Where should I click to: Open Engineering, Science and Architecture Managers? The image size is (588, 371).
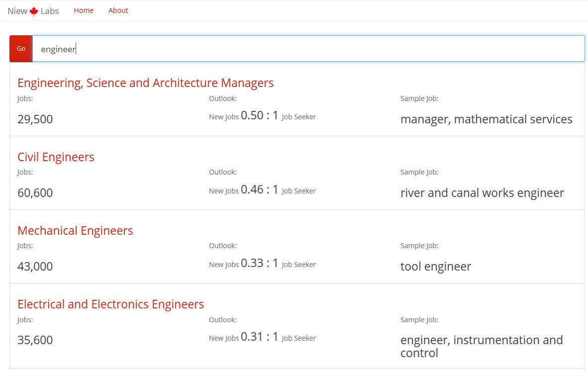[145, 83]
